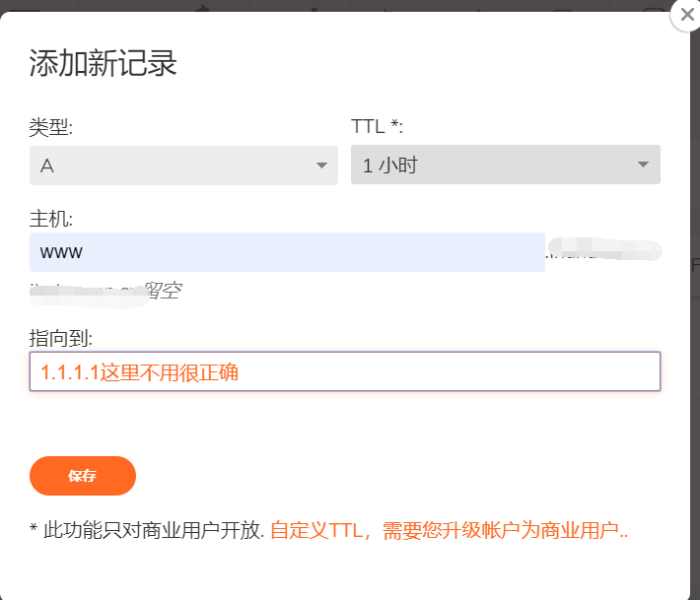
Task: Click the 主机 field containing www
Action: [x=287, y=252]
